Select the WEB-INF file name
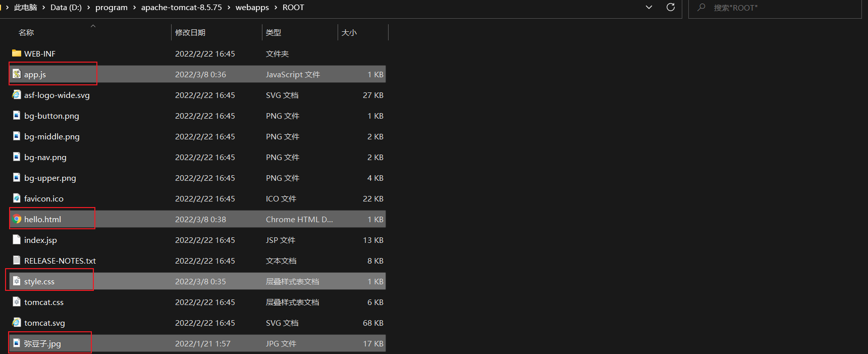This screenshot has height=354, width=868. [40, 54]
